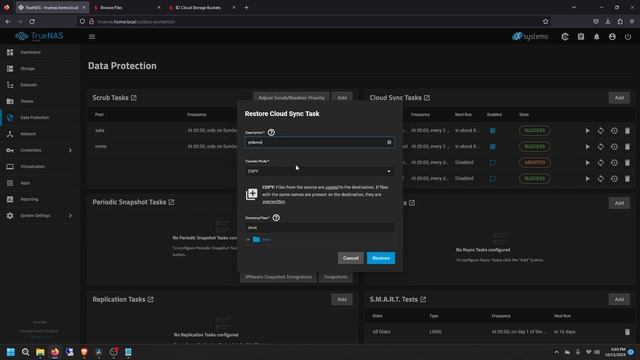Go to Datasets in the sidebar

pos(29,85)
